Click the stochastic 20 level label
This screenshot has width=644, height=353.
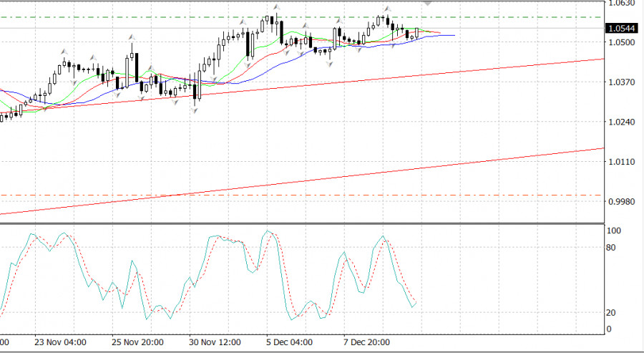pyautogui.click(x=610, y=313)
